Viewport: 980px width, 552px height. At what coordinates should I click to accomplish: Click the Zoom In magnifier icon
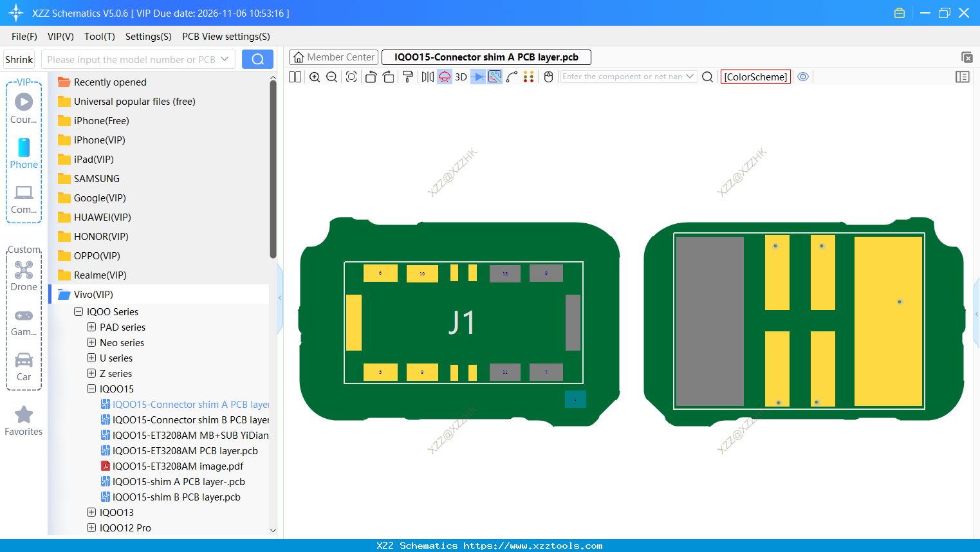tap(315, 77)
